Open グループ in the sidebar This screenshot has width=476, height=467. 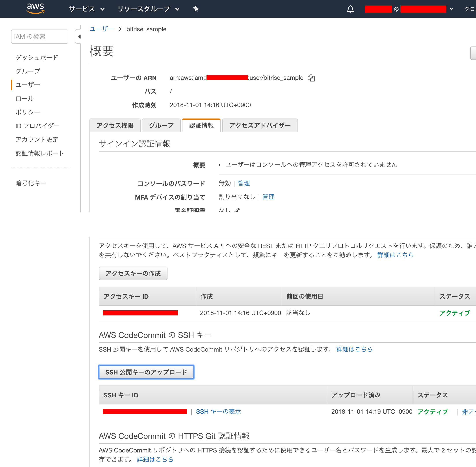[28, 71]
